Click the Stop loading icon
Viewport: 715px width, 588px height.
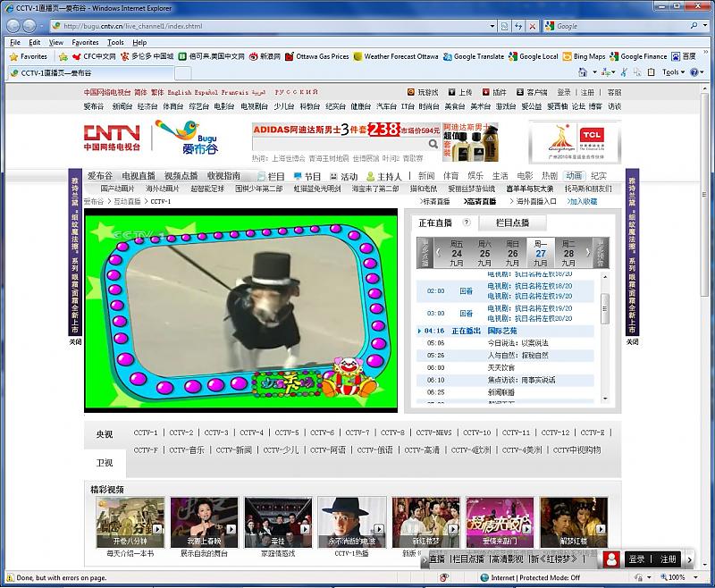coord(532,26)
